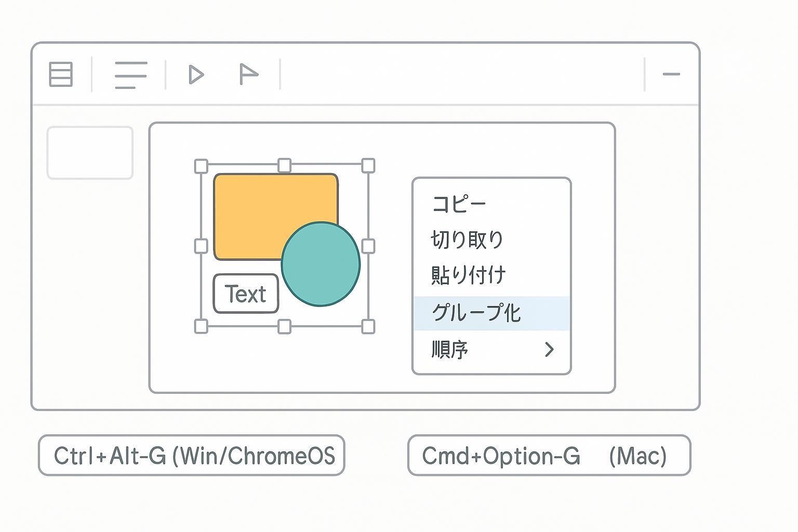
Task: Select コピー from the context menu
Action: pyautogui.click(x=459, y=204)
